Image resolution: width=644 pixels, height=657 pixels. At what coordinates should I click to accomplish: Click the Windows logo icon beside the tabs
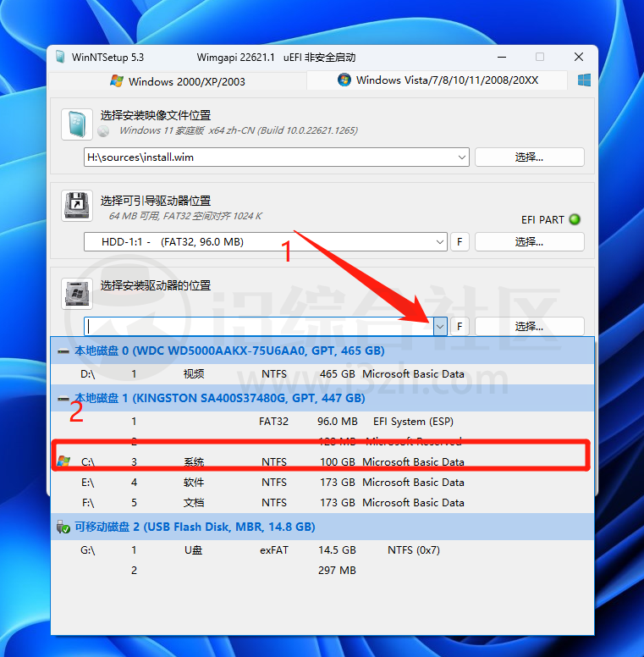point(584,80)
